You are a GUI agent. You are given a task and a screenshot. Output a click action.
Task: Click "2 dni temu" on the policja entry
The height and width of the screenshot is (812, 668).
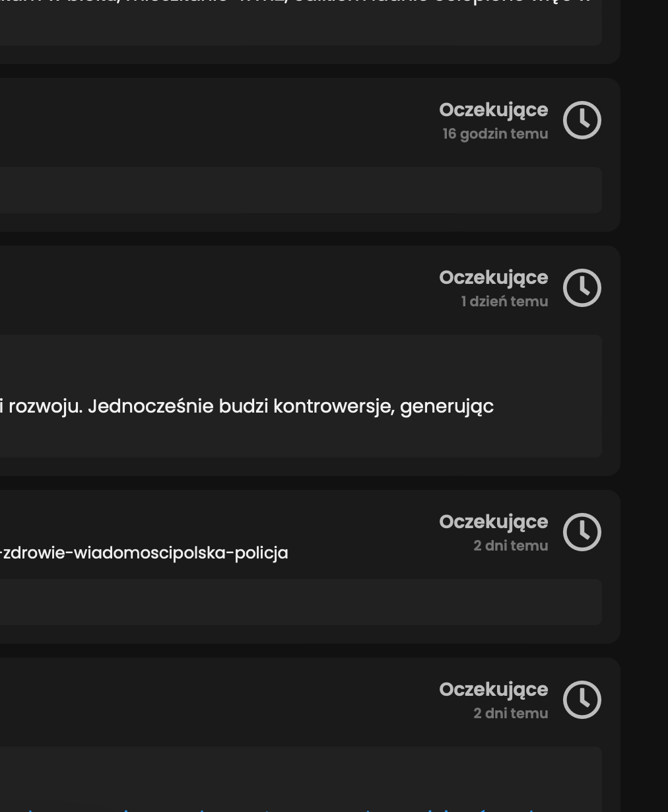[x=510, y=546]
